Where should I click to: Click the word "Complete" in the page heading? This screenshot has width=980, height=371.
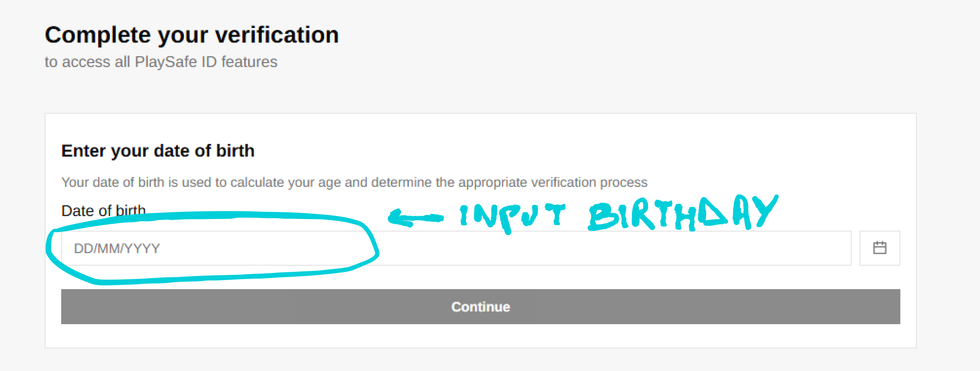97,35
